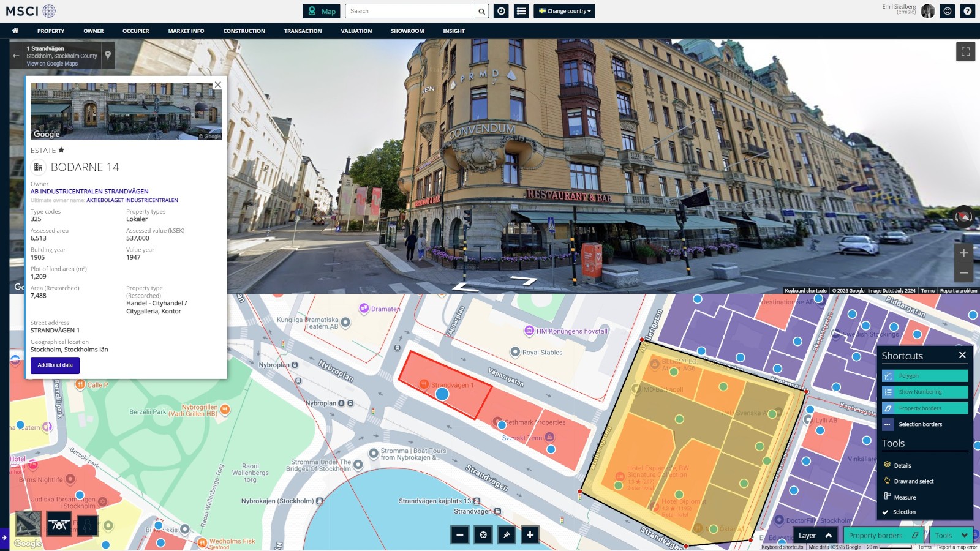Click the header Search input field

(410, 11)
